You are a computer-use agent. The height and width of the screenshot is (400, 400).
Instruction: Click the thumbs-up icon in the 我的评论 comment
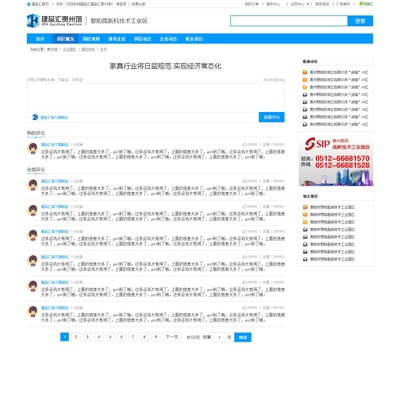pos(244,145)
